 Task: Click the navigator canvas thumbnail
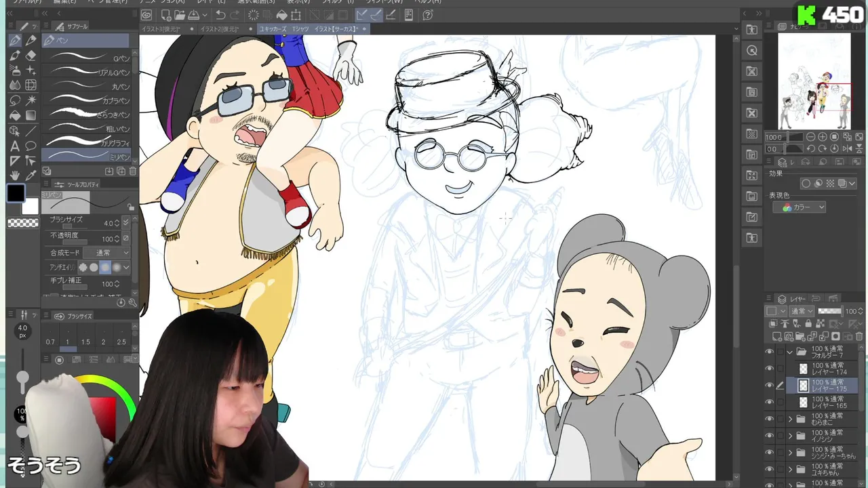pos(814,81)
